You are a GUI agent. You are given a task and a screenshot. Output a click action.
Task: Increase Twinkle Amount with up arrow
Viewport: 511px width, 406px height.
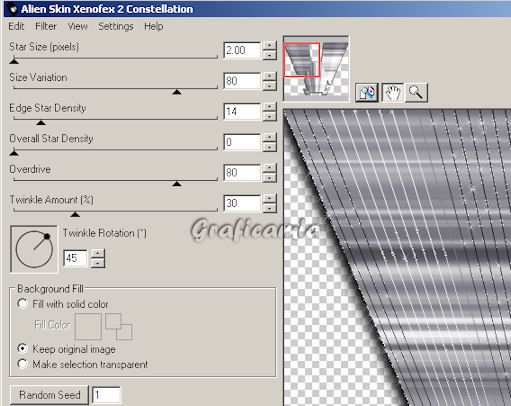[269, 199]
